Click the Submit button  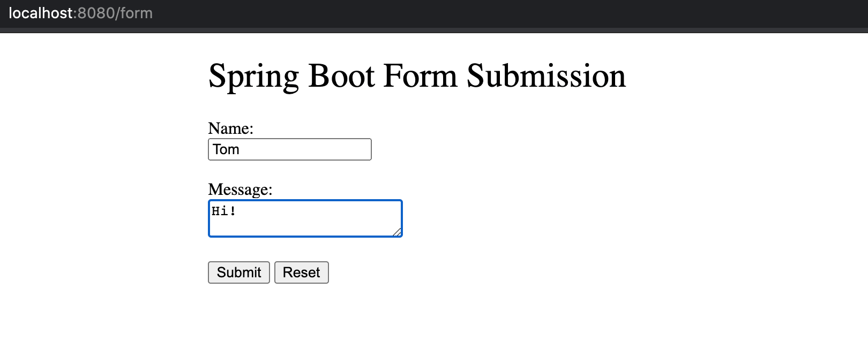point(238,272)
